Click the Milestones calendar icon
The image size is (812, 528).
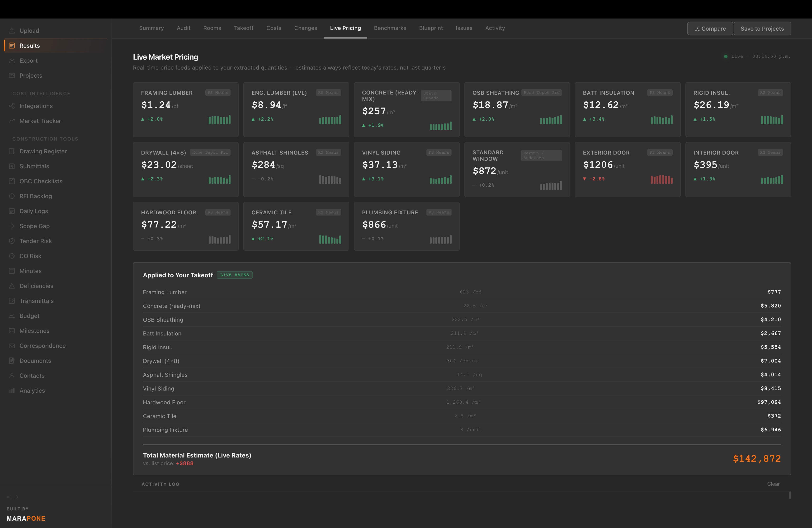point(12,331)
